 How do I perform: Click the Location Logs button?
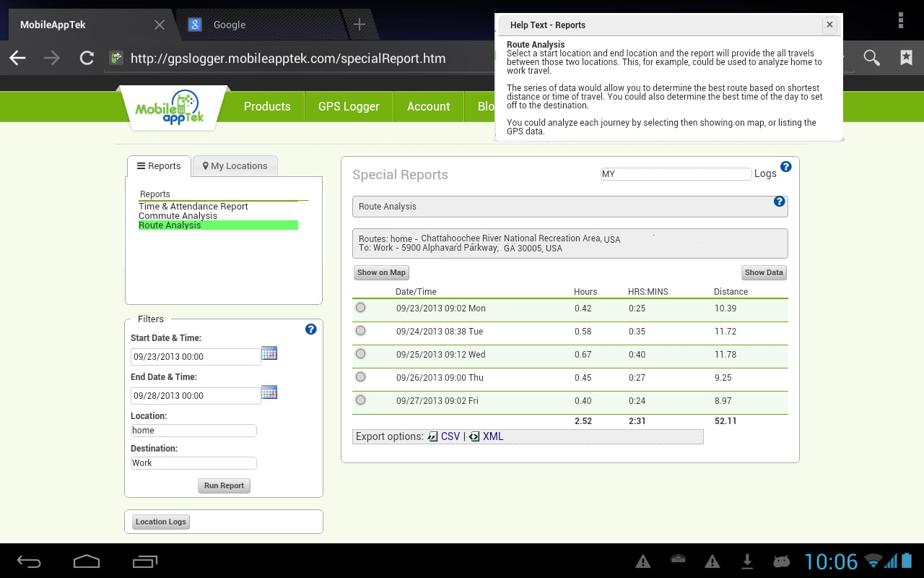coord(161,522)
